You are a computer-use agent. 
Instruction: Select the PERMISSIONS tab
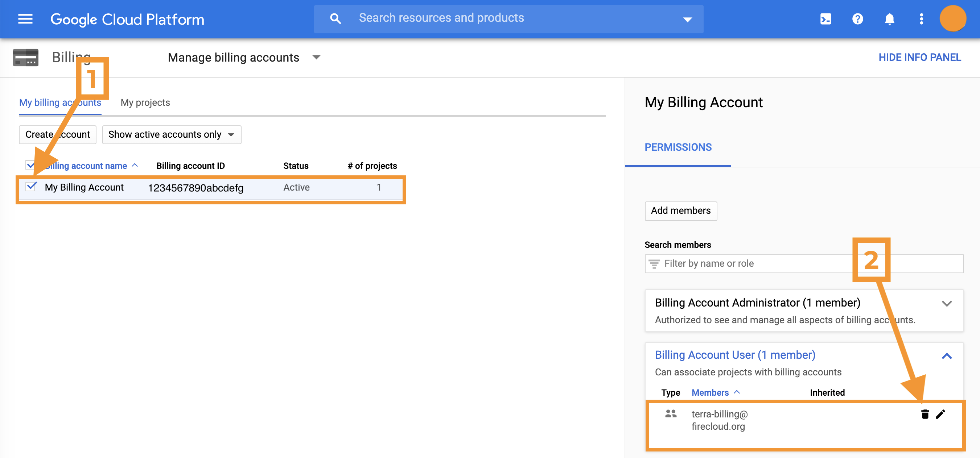click(678, 147)
